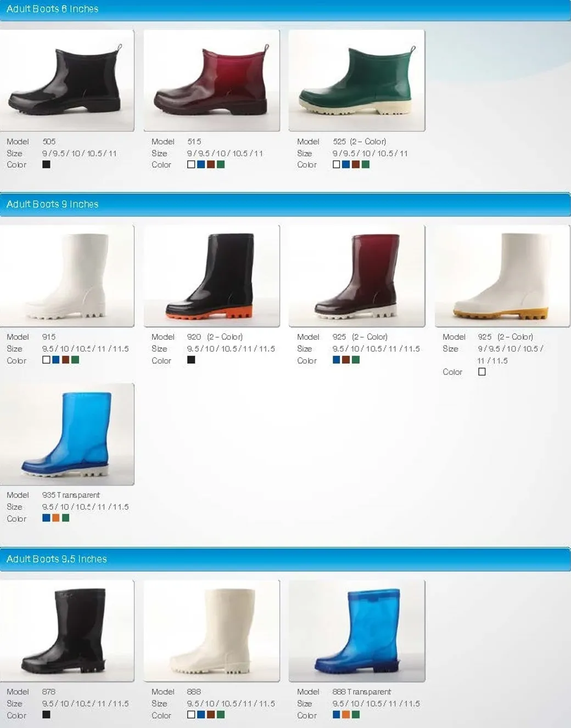
Task: Click the burgundy Model 925 boot photo
Action: click(357, 276)
